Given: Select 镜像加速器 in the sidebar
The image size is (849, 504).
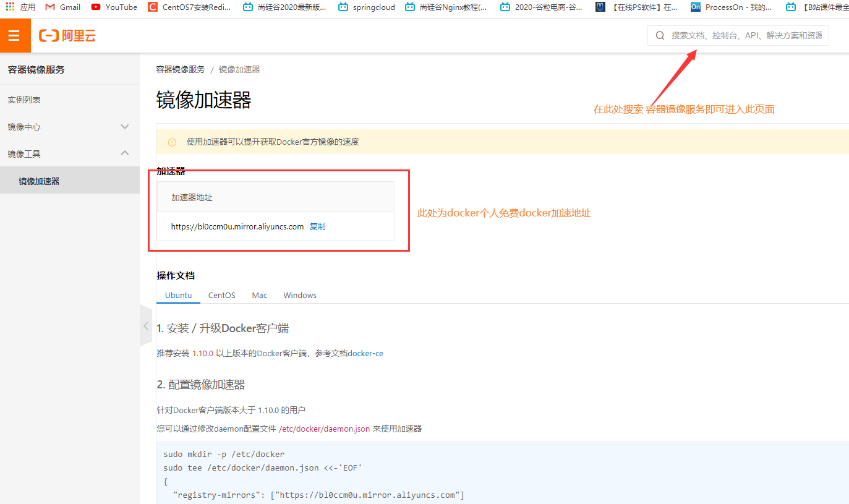Looking at the screenshot, I should [70, 181].
